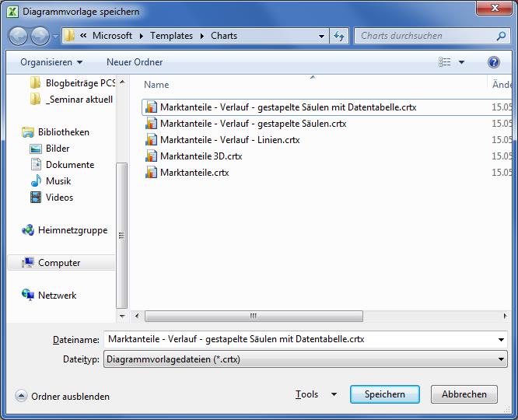The height and width of the screenshot is (420, 518).
Task: Open recent locations dropdown beside the navigation arrows
Action: 55,37
